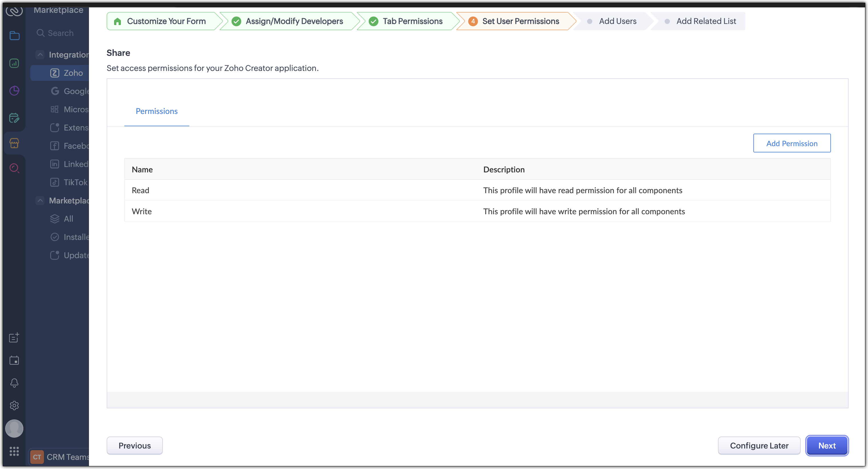Viewport: 868px width, 469px height.
Task: Click the marketplace store icon
Action: tap(14, 143)
